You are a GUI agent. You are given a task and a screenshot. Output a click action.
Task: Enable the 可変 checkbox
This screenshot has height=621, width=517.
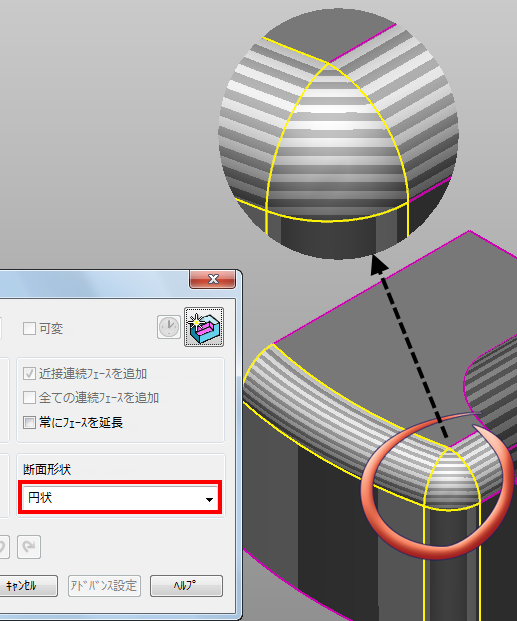click(29, 328)
